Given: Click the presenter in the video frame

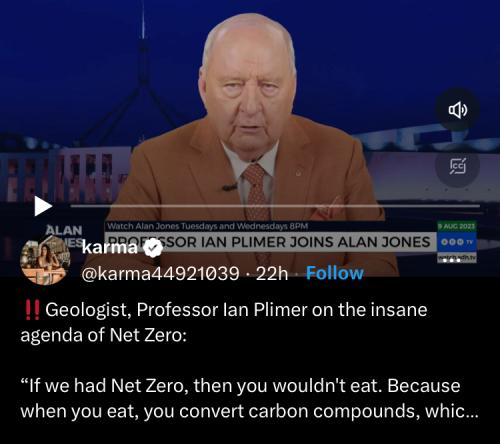Looking at the screenshot, I should click(x=250, y=127).
